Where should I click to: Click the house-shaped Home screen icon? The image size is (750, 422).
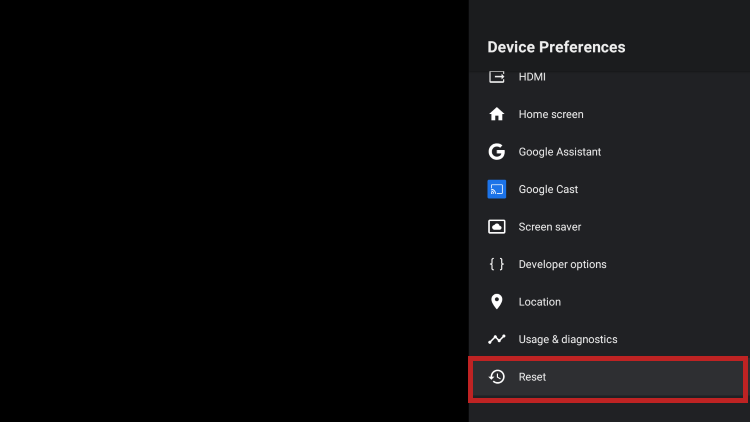click(496, 114)
